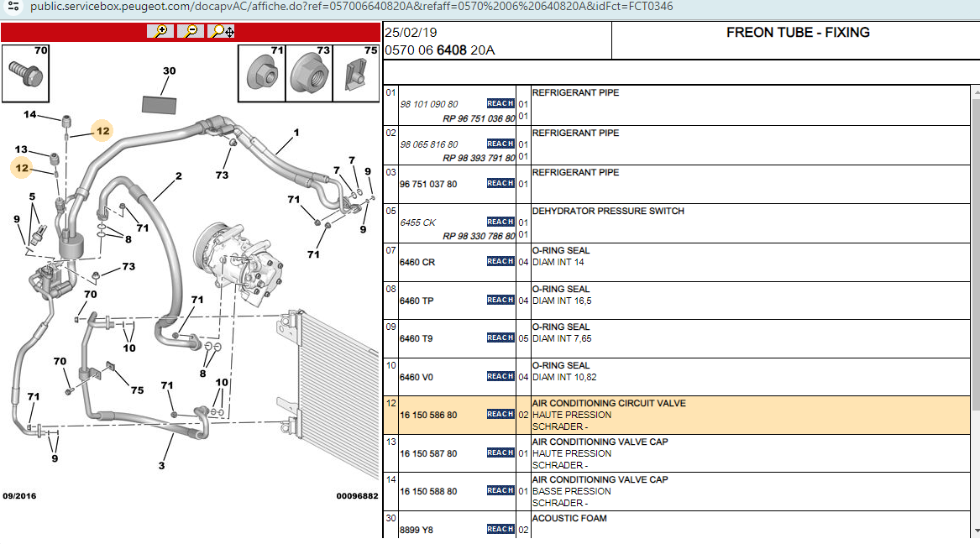Image resolution: width=980 pixels, height=544 pixels.
Task: Click REACH badge for 6460 TP
Action: coord(500,301)
